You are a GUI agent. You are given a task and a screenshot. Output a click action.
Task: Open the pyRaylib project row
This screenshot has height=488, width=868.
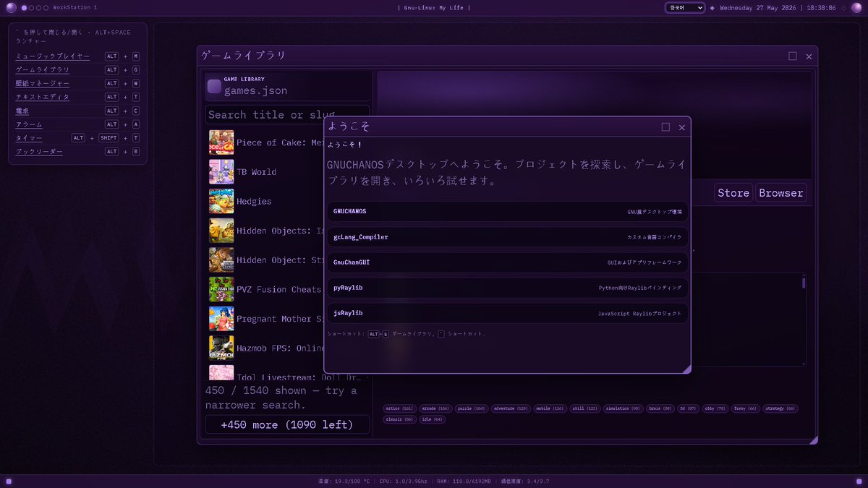click(x=507, y=288)
